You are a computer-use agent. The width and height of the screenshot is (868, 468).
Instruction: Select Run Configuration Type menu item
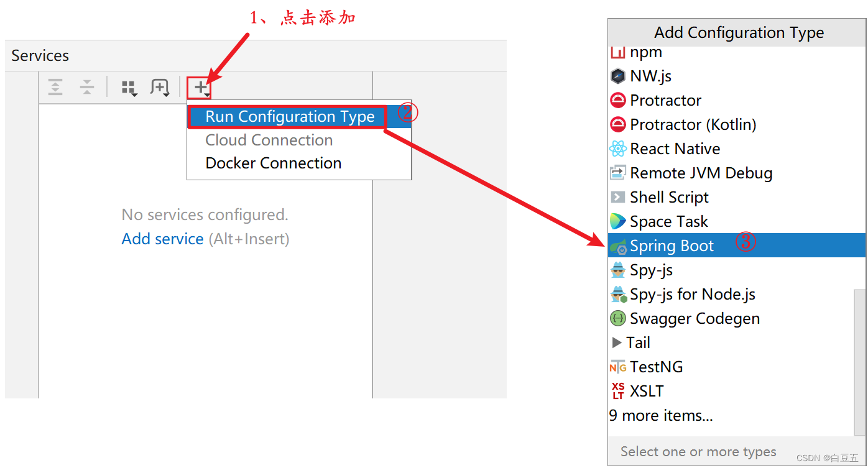tap(299, 117)
